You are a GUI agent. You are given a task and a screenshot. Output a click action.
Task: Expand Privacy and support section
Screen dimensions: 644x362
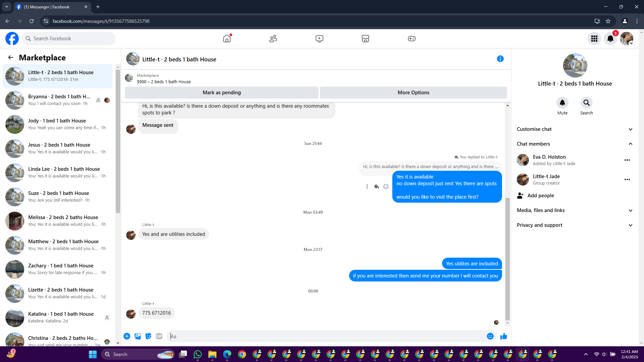[x=575, y=225]
